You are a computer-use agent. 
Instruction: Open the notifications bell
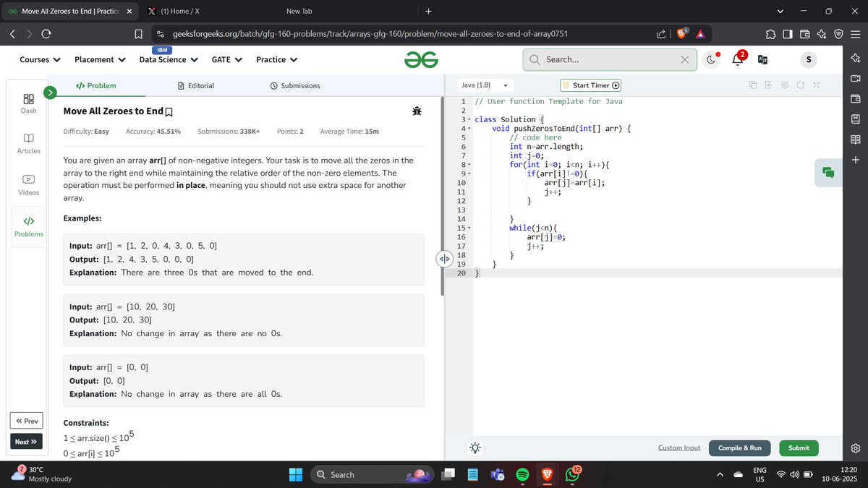pos(736,59)
